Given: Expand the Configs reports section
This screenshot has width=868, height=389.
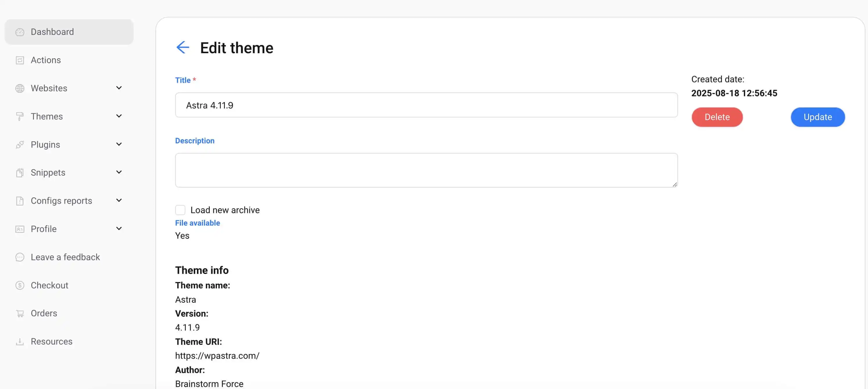Looking at the screenshot, I should point(119,200).
